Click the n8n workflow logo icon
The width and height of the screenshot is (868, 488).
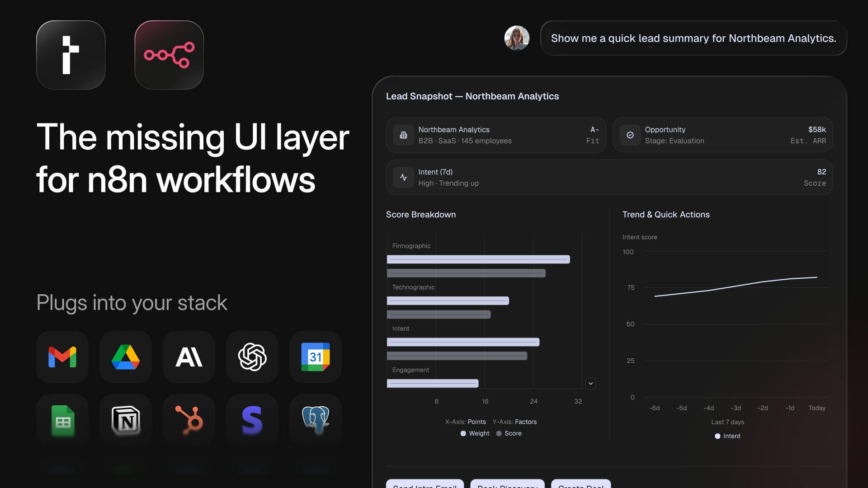coord(169,55)
